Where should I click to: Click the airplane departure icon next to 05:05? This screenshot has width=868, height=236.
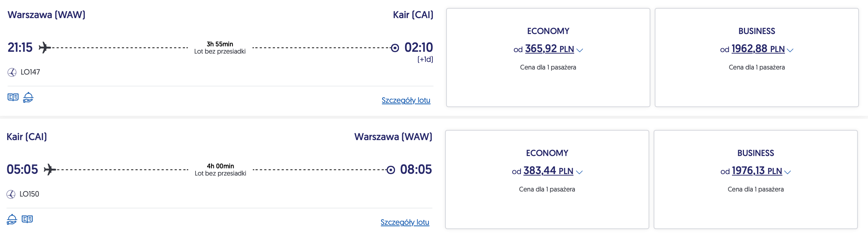50,169
